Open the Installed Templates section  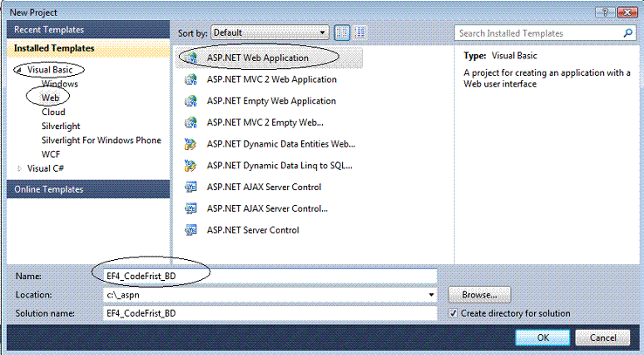pyautogui.click(x=88, y=48)
